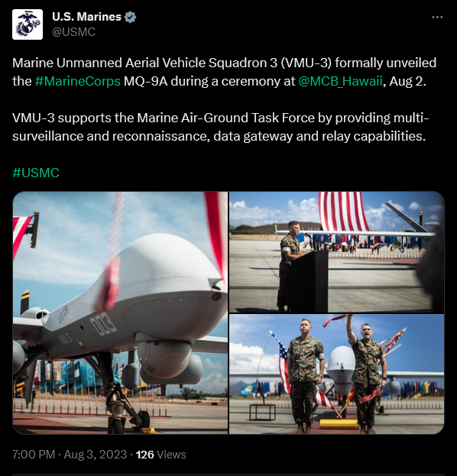Viewport: 457px width, 476px height.
Task: Click the 7:00 PM Aug 3, 2023 timestamp
Action: click(x=70, y=455)
